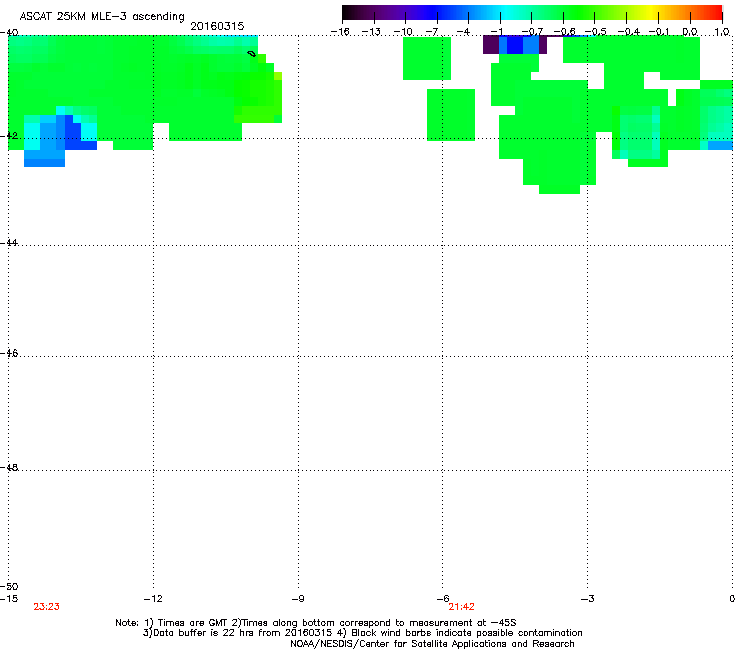
Task: Select the -4 color scale label
Action: click(463, 32)
